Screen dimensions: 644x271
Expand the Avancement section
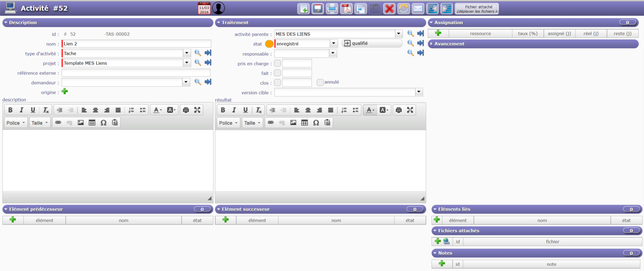tap(449, 44)
